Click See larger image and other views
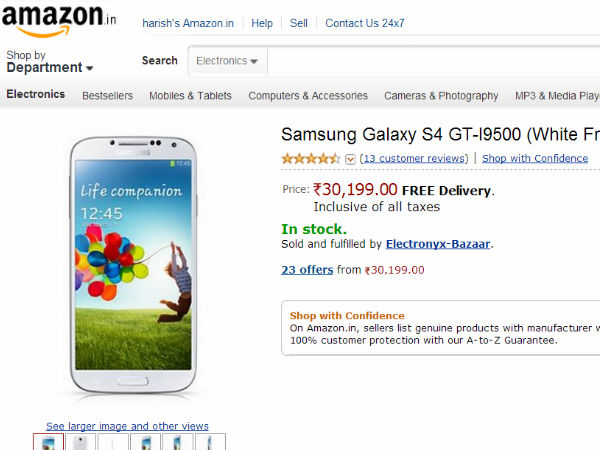The width and height of the screenshot is (600, 450). tap(127, 426)
